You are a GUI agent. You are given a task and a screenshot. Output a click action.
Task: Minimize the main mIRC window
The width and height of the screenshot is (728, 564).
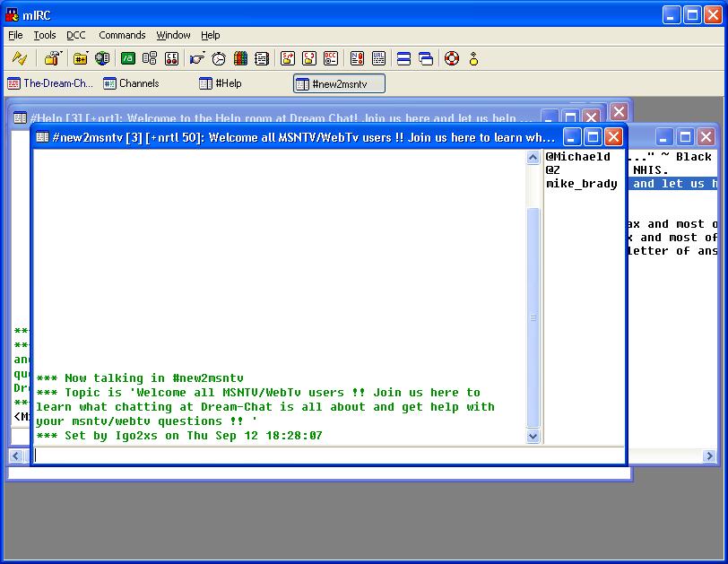click(x=671, y=15)
